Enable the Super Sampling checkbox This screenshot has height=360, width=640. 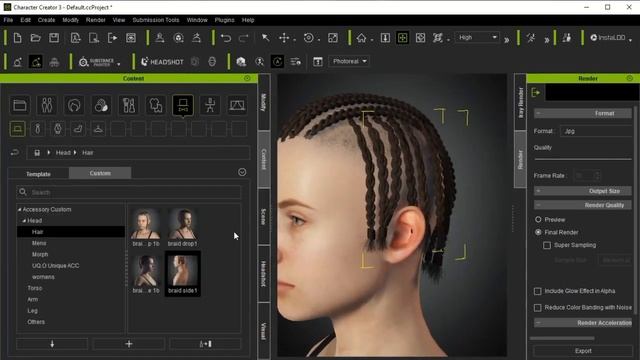547,245
